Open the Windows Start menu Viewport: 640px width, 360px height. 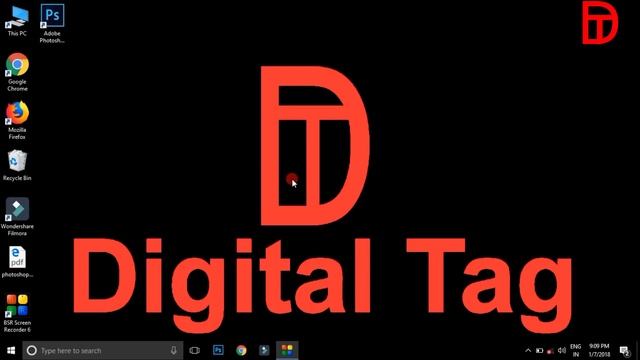point(11,351)
